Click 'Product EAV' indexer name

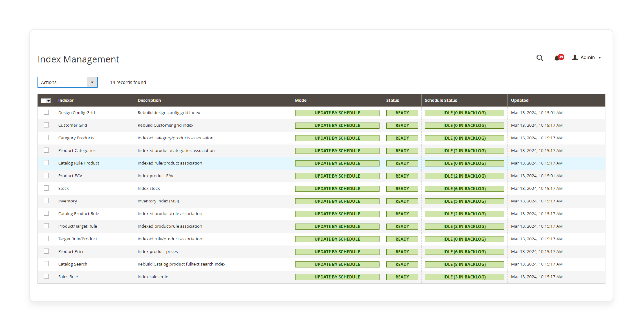pyautogui.click(x=70, y=176)
